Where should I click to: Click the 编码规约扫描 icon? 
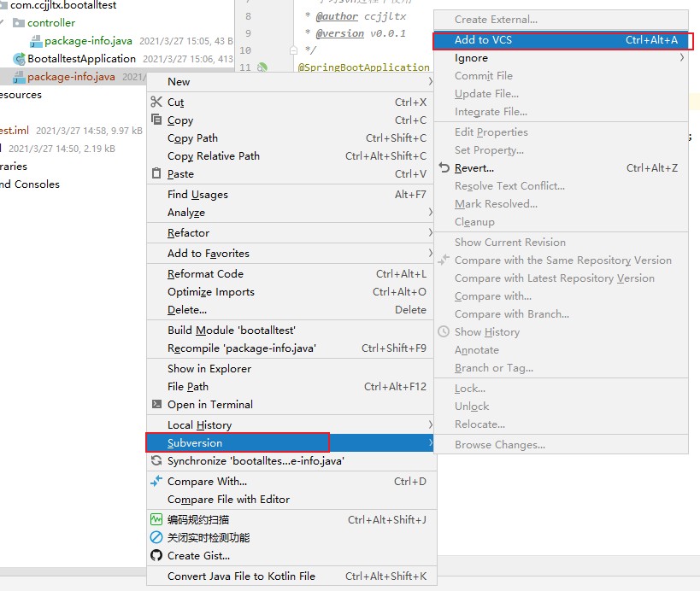tap(156, 519)
